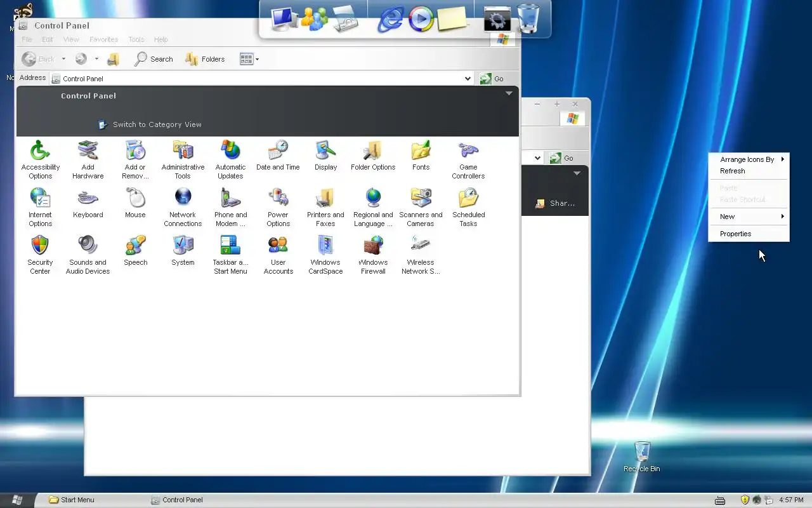Open the Tools menu

[x=136, y=39]
